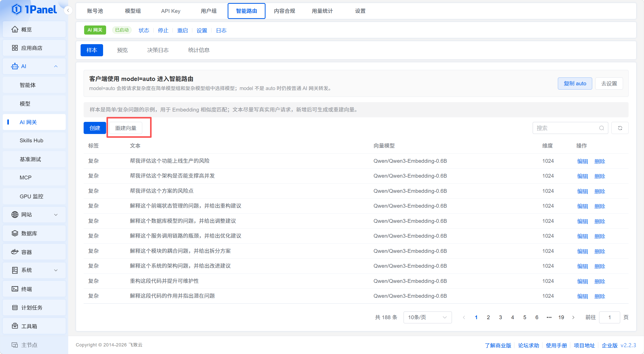Expand the 网站 menu chevron

[x=56, y=215]
